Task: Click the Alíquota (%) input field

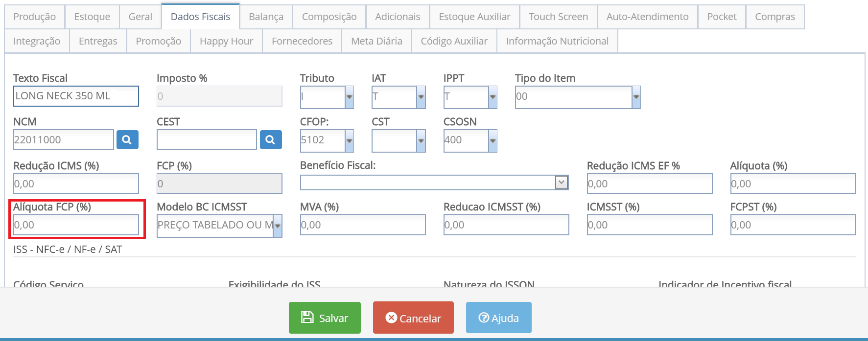Action: [x=793, y=184]
